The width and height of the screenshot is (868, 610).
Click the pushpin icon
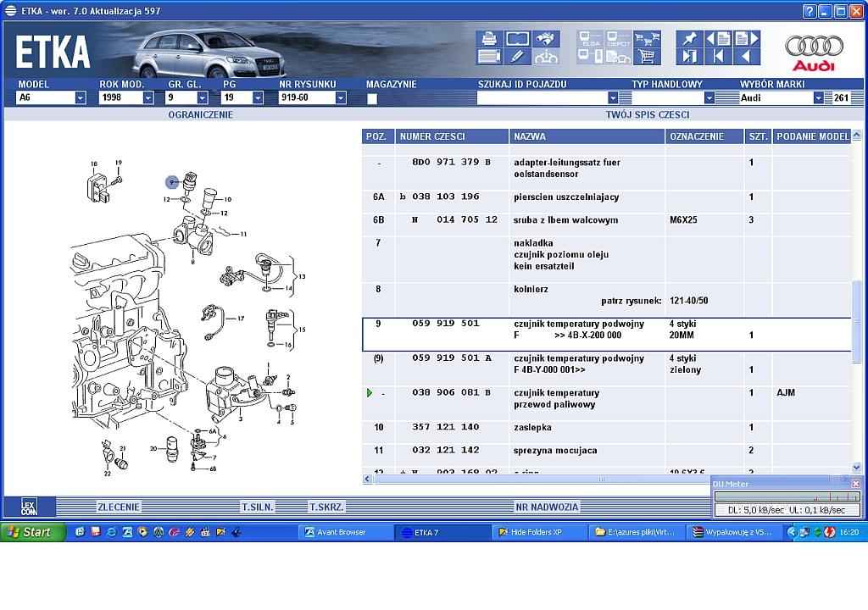[x=689, y=39]
